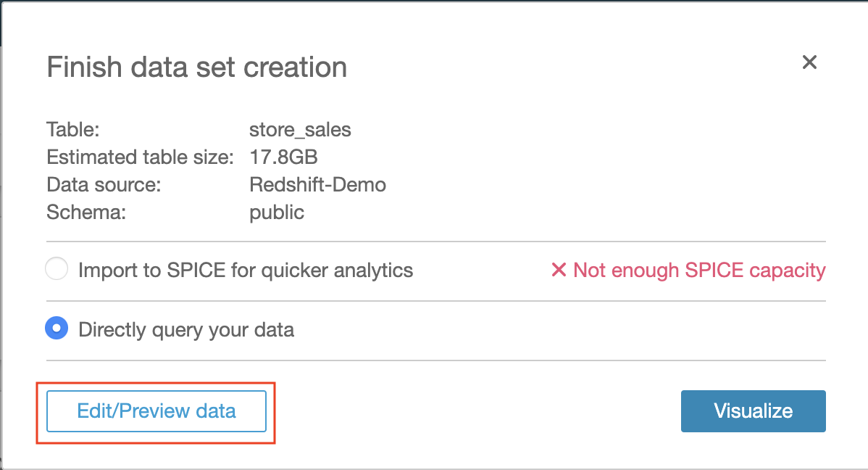This screenshot has height=470, width=868.
Task: Click the Schema: field label
Action: [87, 212]
